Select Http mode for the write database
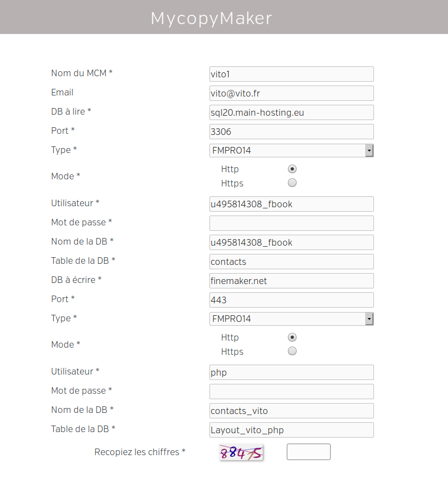This screenshot has height=482, width=448. tap(292, 337)
